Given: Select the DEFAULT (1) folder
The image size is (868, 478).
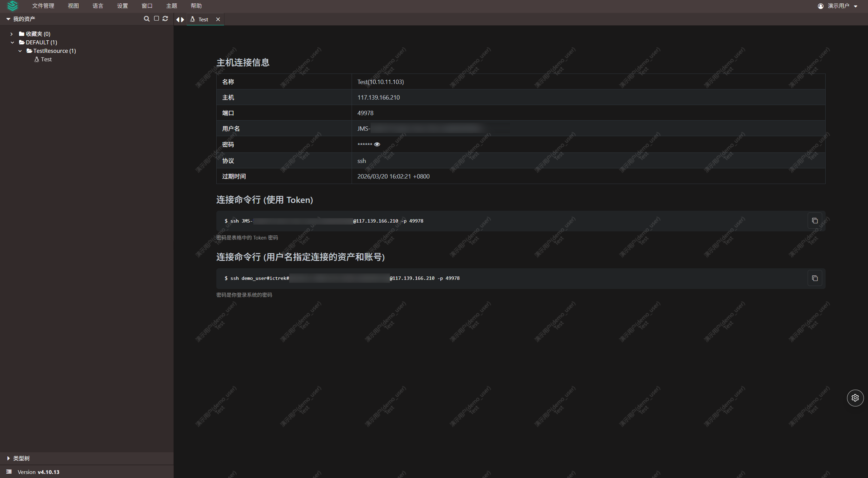Looking at the screenshot, I should [x=38, y=42].
